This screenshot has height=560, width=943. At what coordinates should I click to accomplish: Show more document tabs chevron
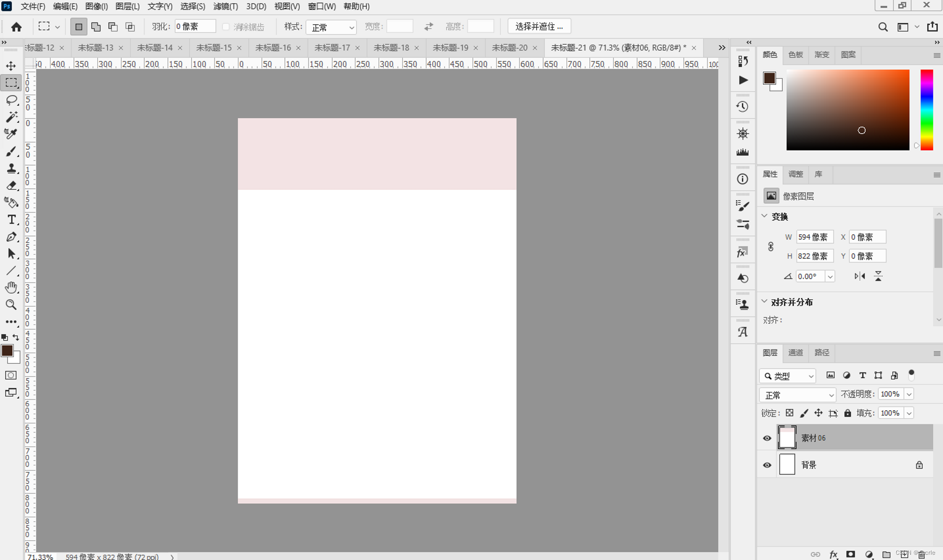(x=722, y=48)
